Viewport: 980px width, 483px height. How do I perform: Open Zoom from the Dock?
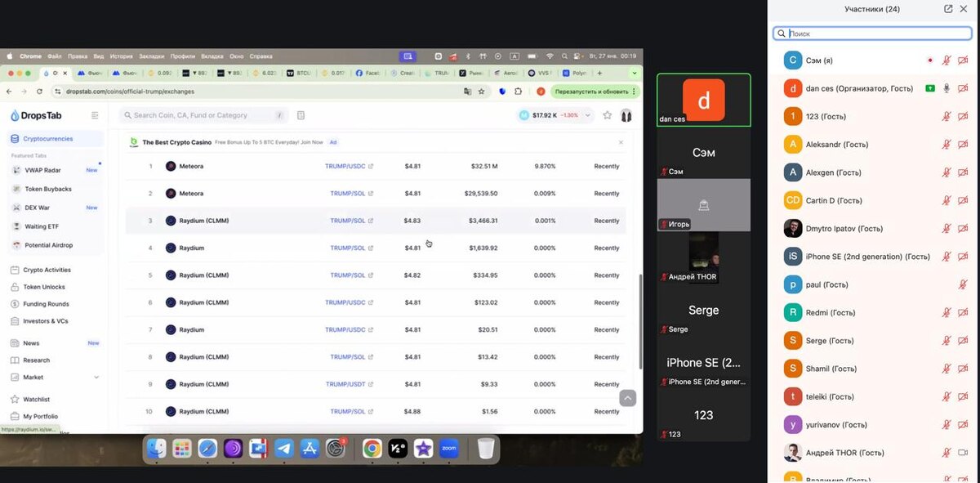(449, 448)
